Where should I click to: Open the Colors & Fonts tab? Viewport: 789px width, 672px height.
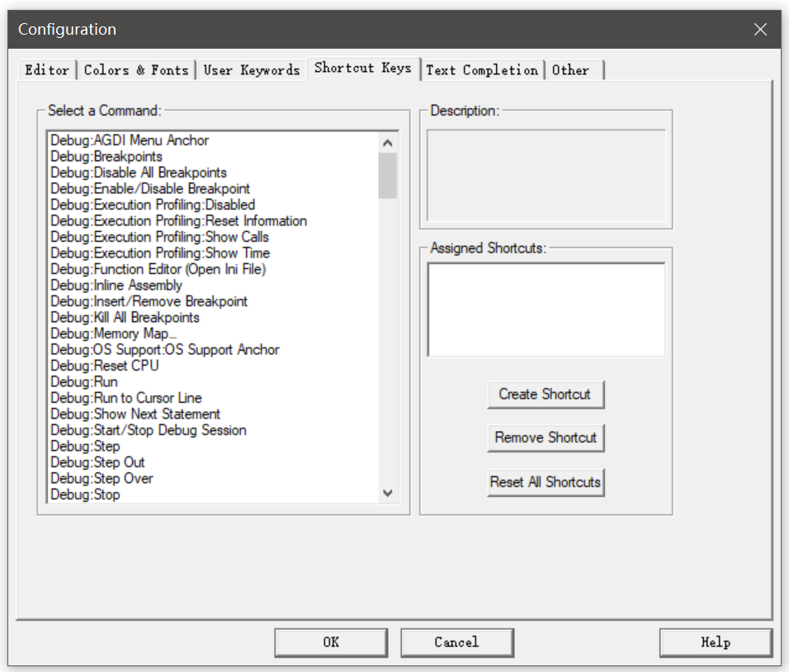tap(136, 70)
